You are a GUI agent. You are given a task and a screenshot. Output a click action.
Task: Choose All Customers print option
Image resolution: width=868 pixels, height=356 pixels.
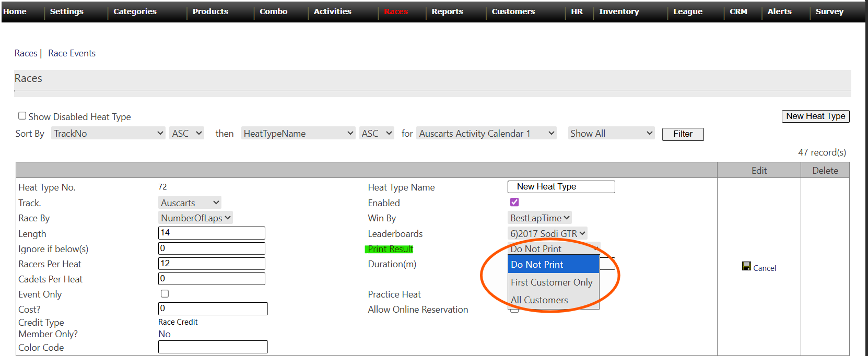point(539,300)
